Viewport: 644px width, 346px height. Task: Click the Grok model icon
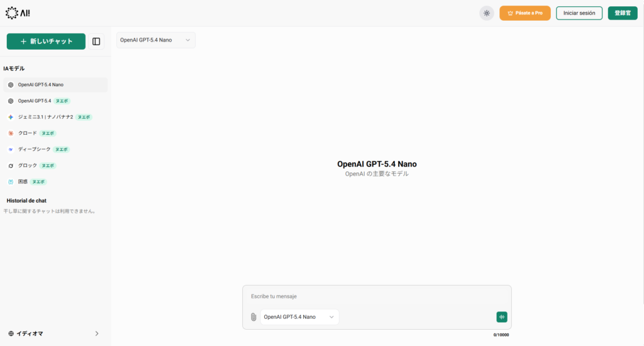click(x=11, y=165)
